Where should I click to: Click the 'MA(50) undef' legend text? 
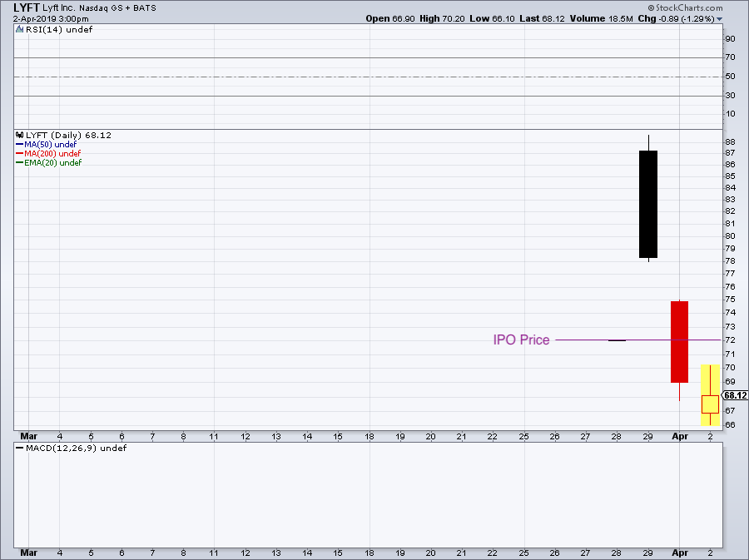(50, 144)
